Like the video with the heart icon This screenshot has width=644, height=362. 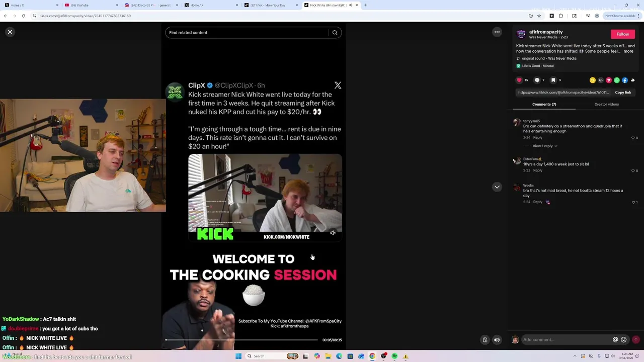click(519, 80)
